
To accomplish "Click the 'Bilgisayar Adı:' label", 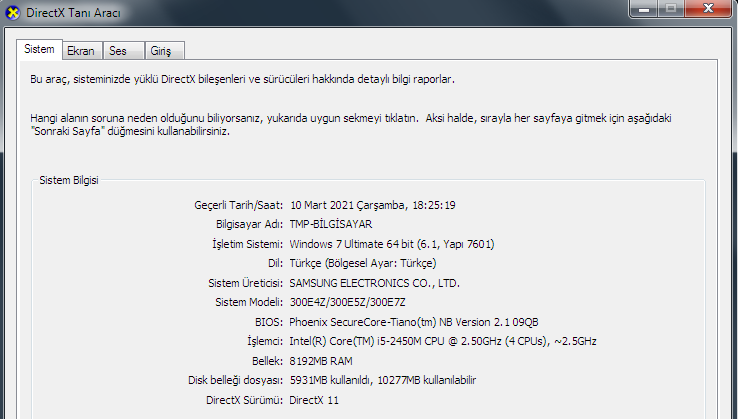I will [249, 224].
